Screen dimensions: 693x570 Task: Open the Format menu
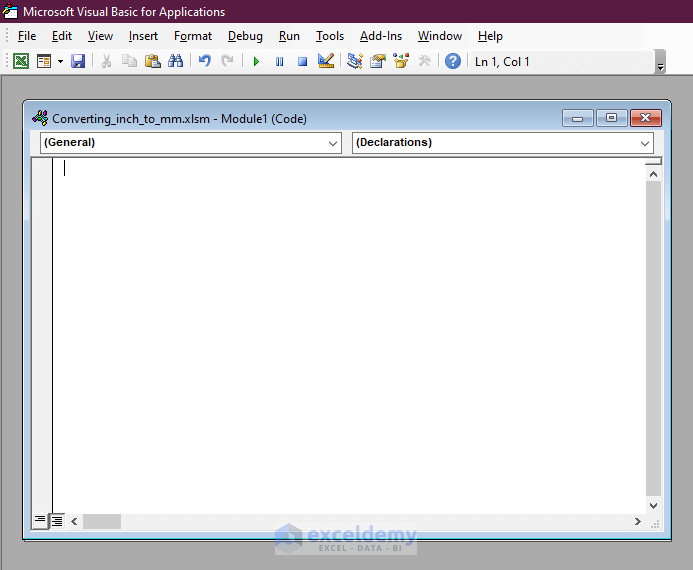193,36
